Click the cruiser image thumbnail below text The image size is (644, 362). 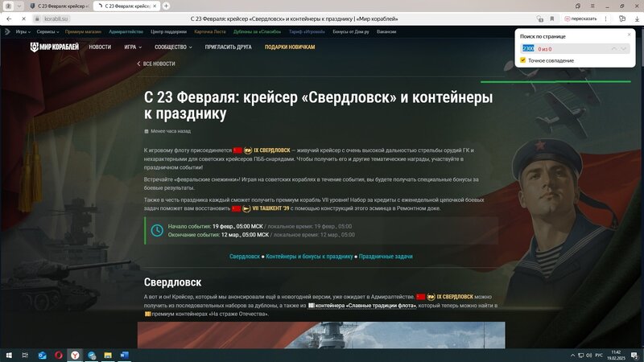(321, 335)
